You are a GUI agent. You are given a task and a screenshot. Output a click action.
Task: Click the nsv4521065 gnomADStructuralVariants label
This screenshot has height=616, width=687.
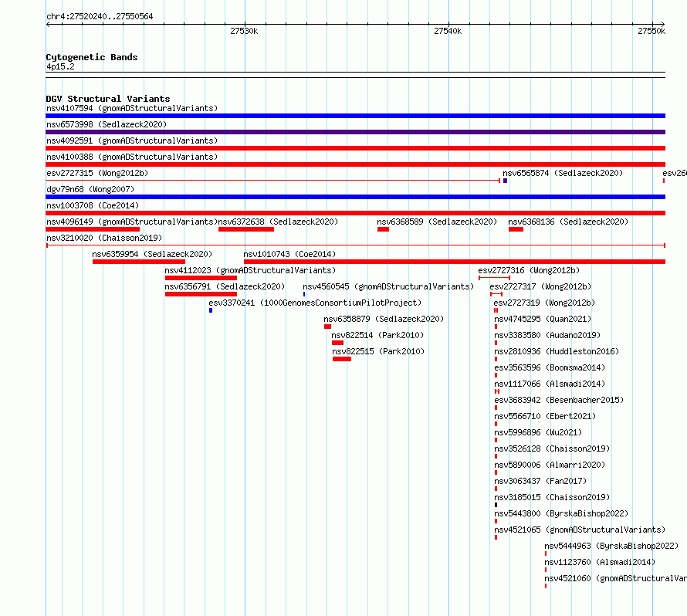580,530
